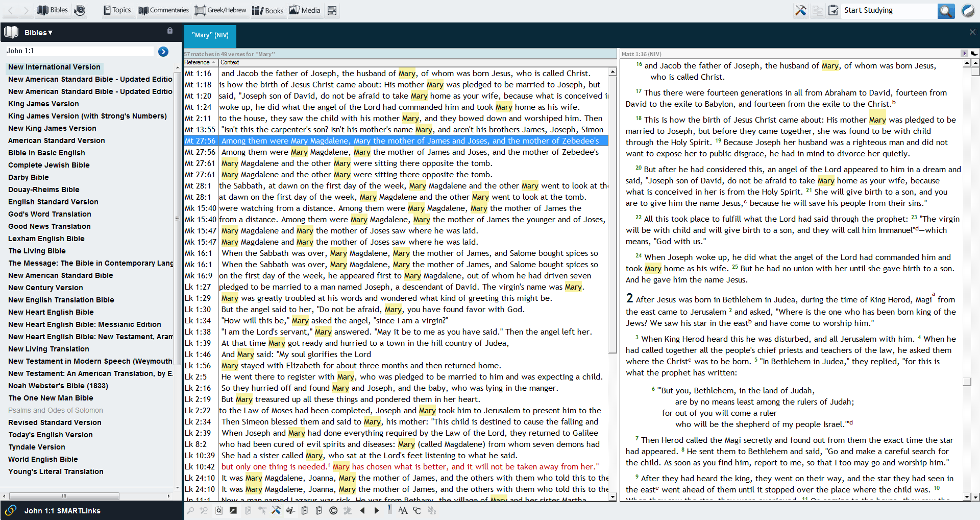Open the Books library

[267, 10]
